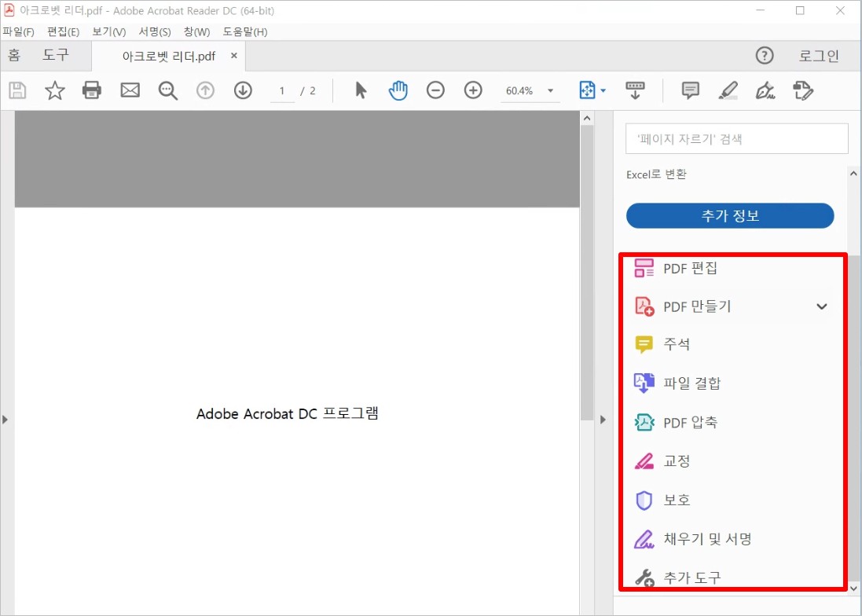Open the Find text magnifier icon
Image resolution: width=862 pixels, height=616 pixels.
pyautogui.click(x=167, y=90)
